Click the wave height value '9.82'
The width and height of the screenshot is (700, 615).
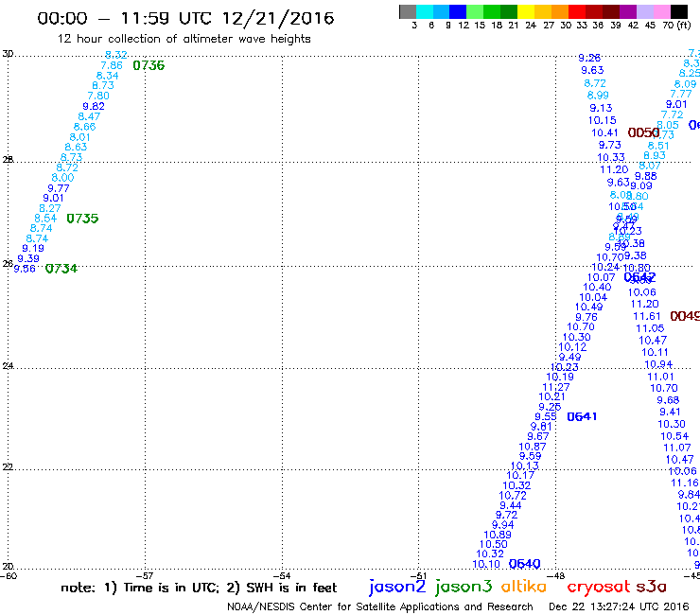94,106
